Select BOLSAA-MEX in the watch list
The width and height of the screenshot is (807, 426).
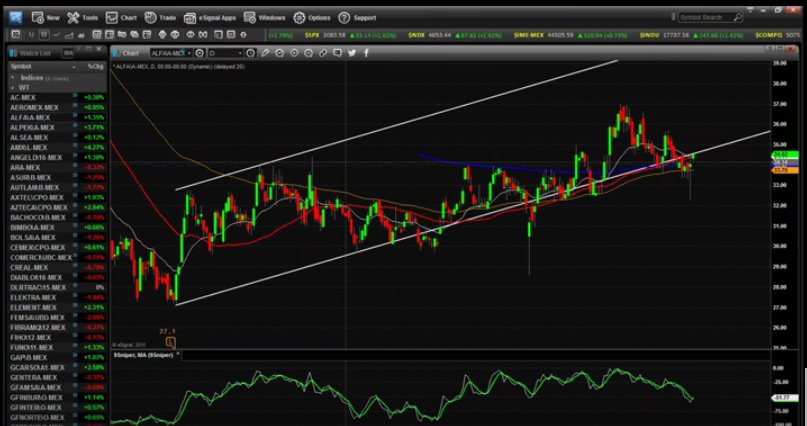pyautogui.click(x=58, y=237)
